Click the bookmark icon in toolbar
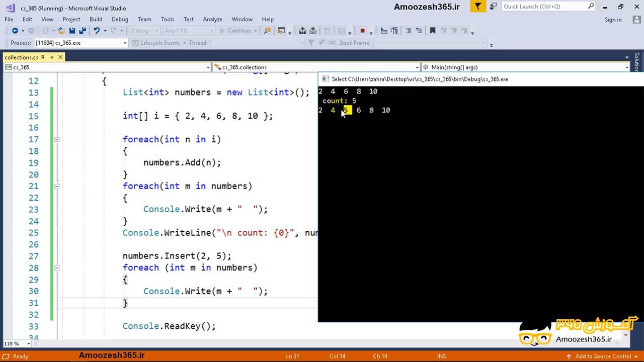644x362 pixels. click(432, 31)
